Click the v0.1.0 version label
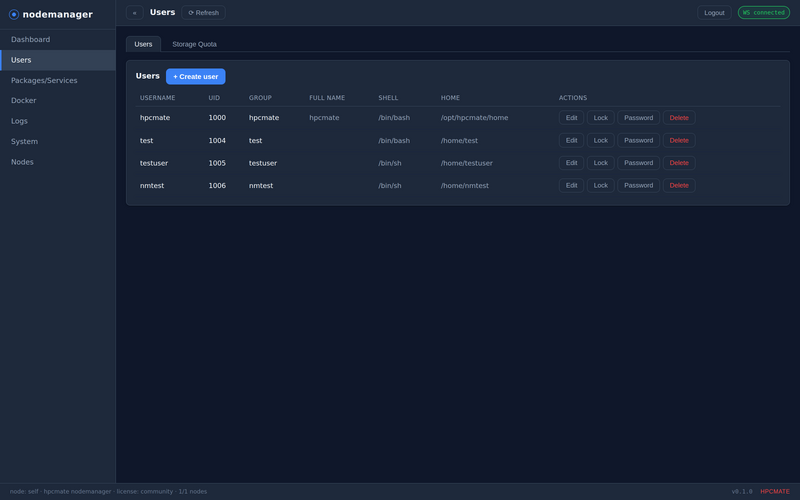Viewport: 800px width, 500px height. [x=742, y=492]
